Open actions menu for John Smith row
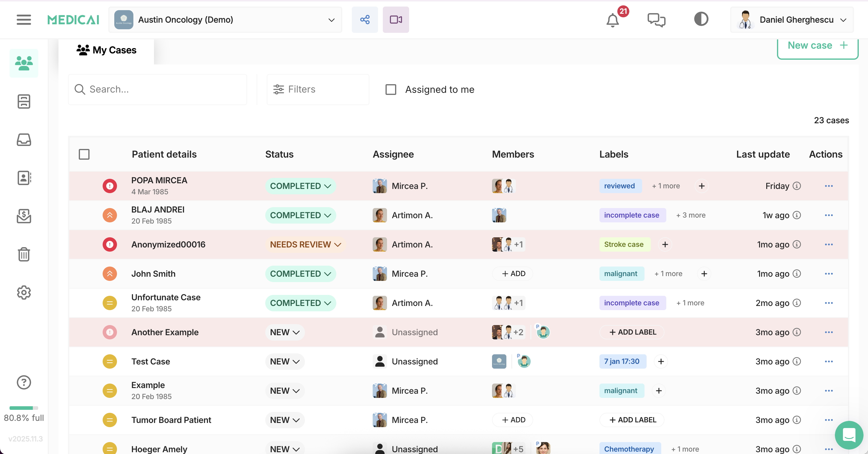868x454 pixels. 829,274
